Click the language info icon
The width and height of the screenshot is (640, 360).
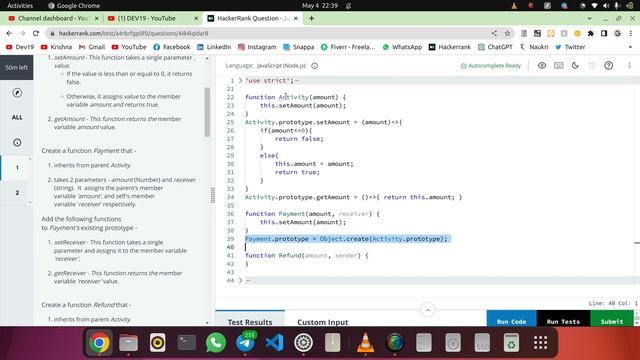point(314,66)
